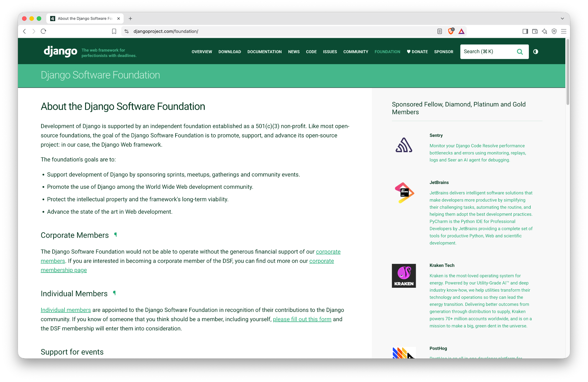
Task: Open the News nav item
Action: pyautogui.click(x=294, y=52)
